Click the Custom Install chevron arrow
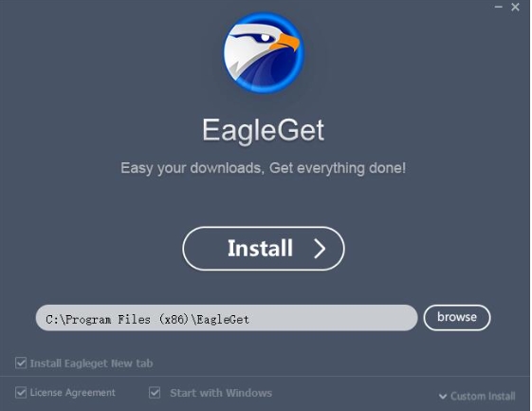Image resolution: width=532 pixels, height=411 pixels. coord(443,397)
